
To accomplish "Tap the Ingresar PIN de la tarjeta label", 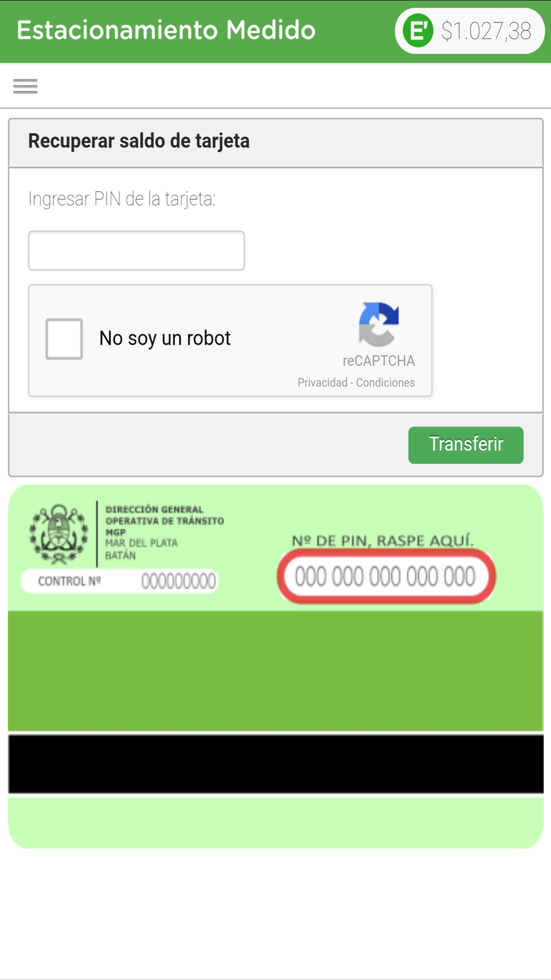I will pos(122,199).
